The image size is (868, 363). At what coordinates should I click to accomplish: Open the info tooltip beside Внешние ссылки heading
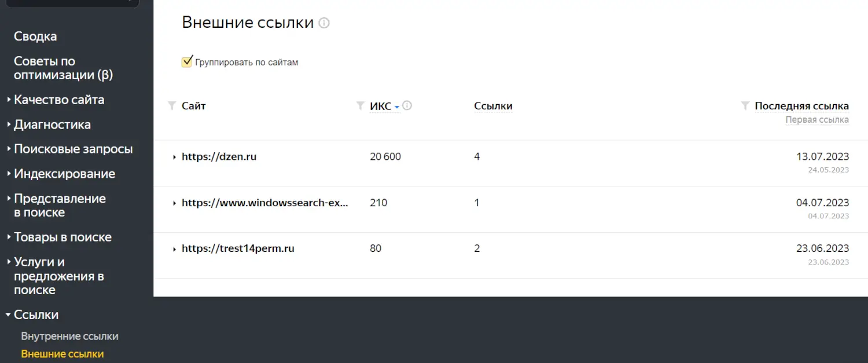click(x=324, y=23)
